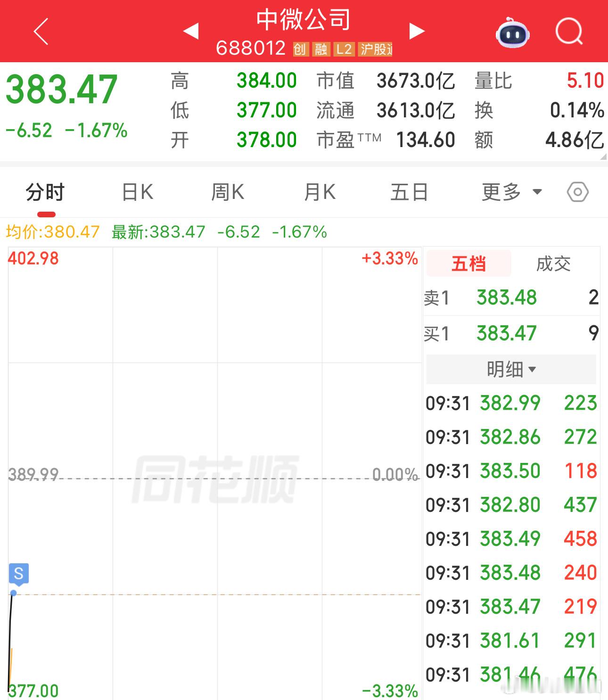Tap the 卖1 ask price 383.48

[507, 297]
